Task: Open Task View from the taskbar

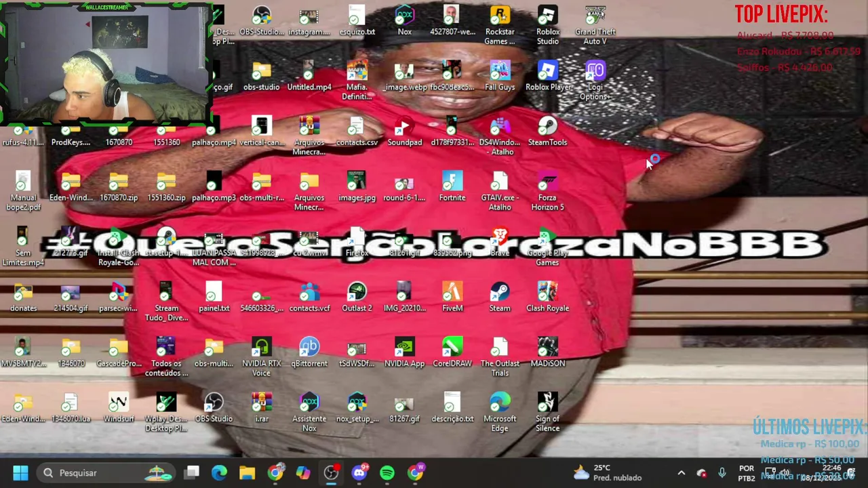Action: point(193,472)
